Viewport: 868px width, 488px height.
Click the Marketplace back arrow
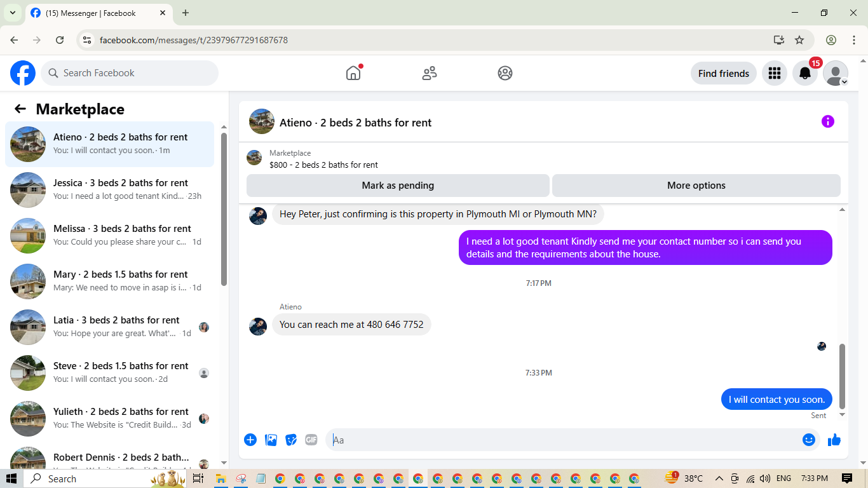20,109
